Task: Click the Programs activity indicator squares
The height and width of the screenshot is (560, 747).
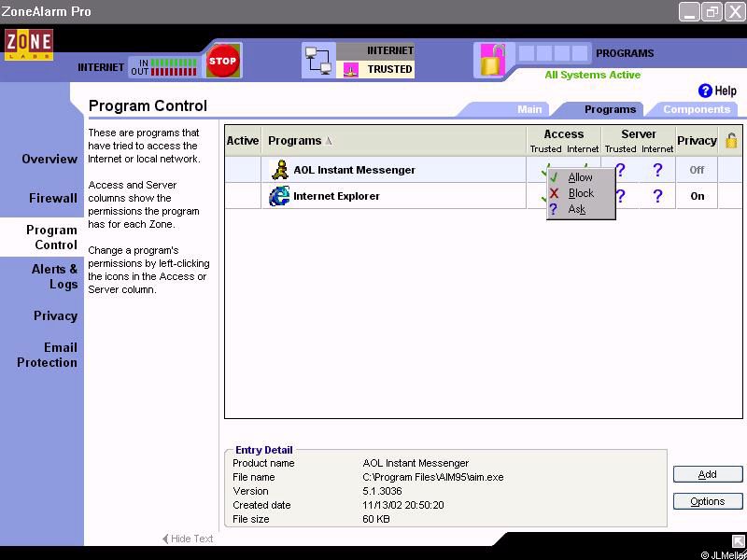Action: click(553, 53)
